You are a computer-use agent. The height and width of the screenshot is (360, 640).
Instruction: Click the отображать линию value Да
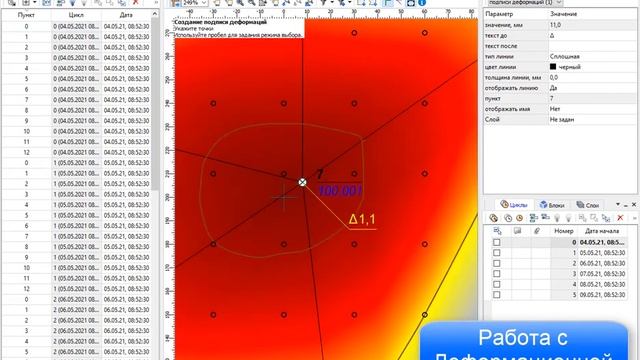(x=592, y=88)
